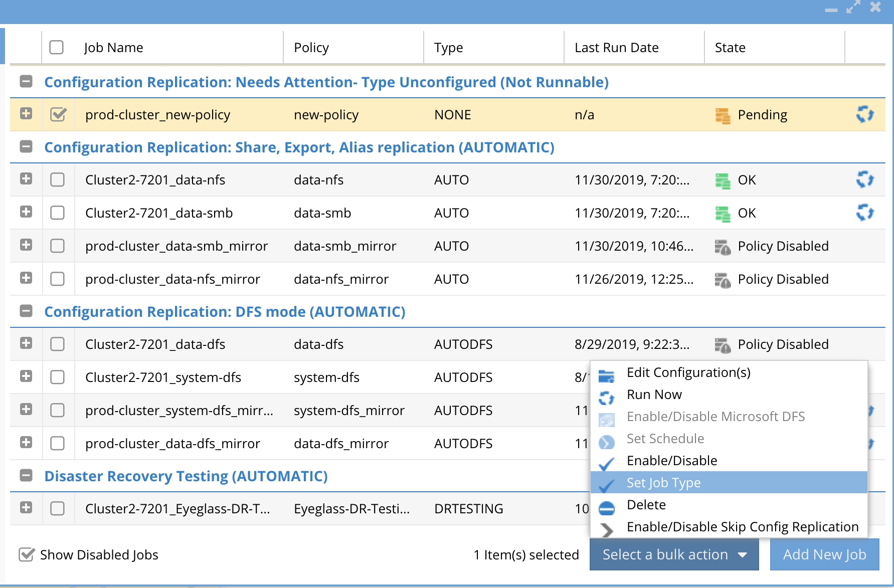Click the Run Now arrows icon

point(607,398)
